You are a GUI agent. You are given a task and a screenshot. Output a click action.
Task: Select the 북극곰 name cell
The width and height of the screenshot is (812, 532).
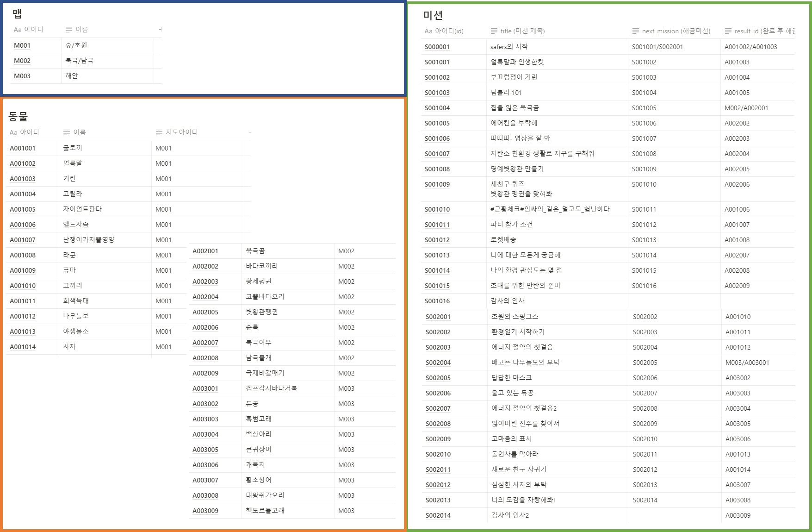(x=288, y=251)
